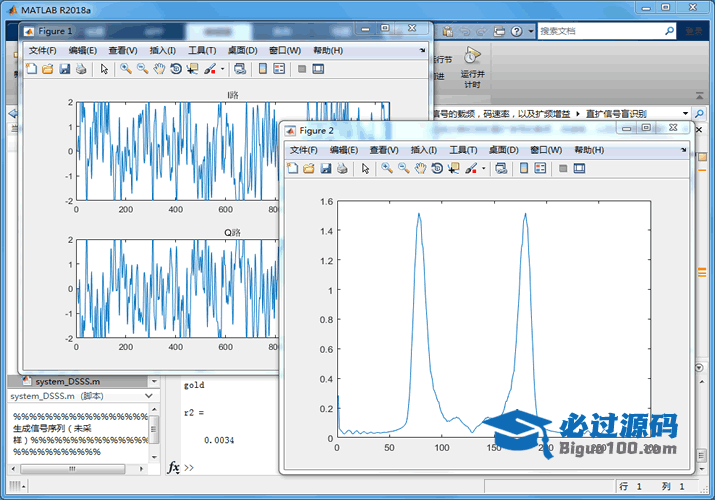Image resolution: width=715 pixels, height=500 pixels.
Task: Activate Zoom In tool in Figure 1
Action: (x=126, y=69)
